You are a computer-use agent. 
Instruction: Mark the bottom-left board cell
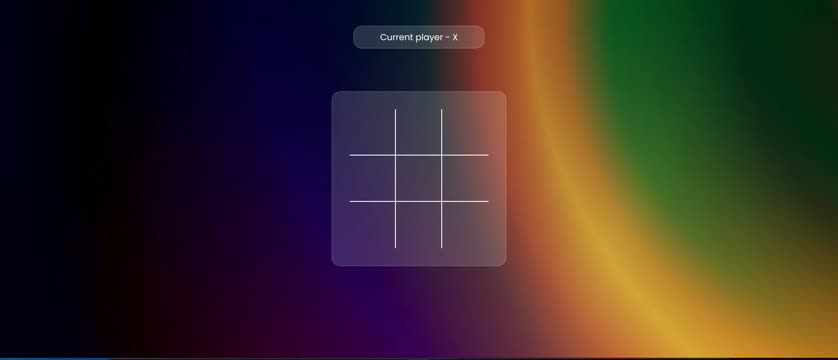(372, 225)
